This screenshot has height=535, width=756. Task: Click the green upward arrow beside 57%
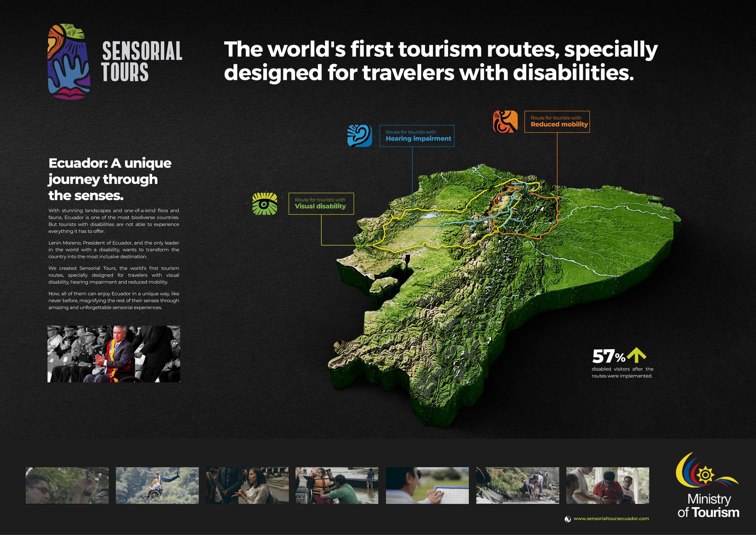click(x=636, y=355)
